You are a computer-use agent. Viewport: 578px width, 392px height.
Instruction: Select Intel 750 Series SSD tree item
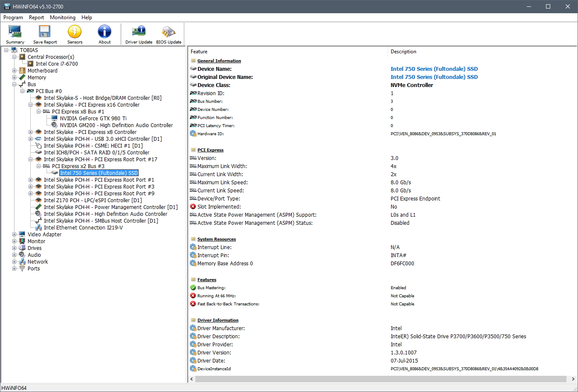pos(99,173)
